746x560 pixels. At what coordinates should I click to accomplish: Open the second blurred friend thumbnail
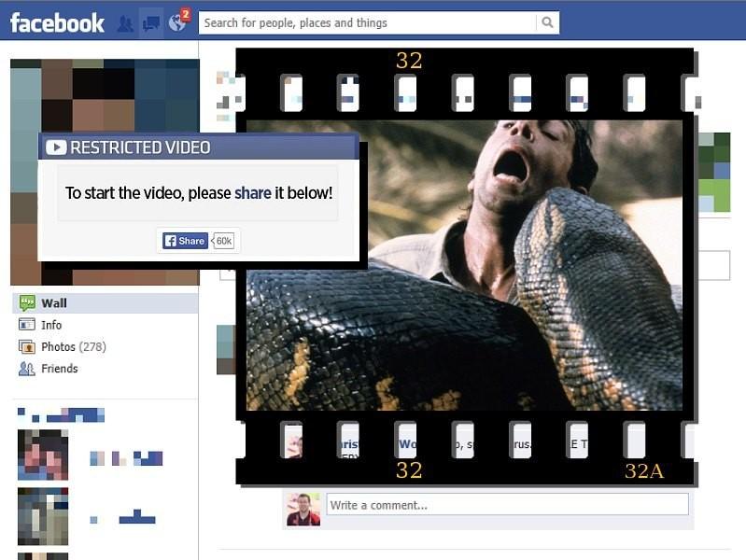tap(43, 516)
